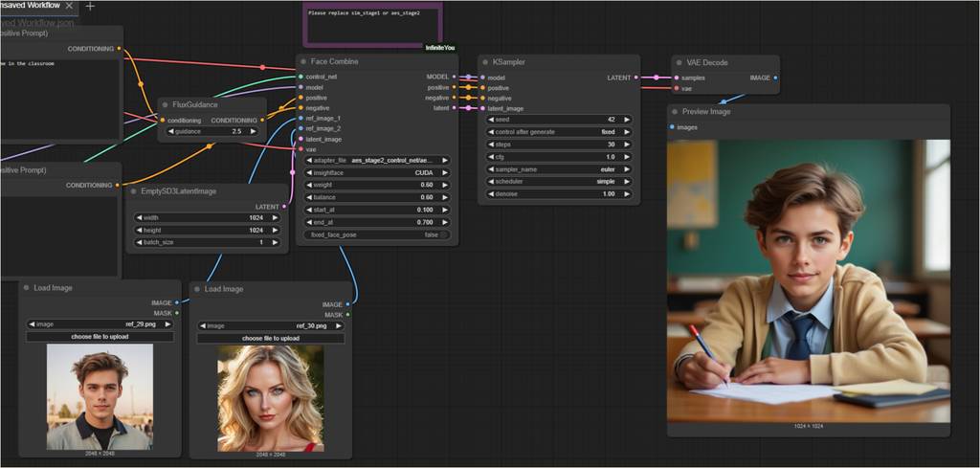The height and width of the screenshot is (468, 980).
Task: Click the VAE Decode node collapse dot
Action: coord(679,62)
